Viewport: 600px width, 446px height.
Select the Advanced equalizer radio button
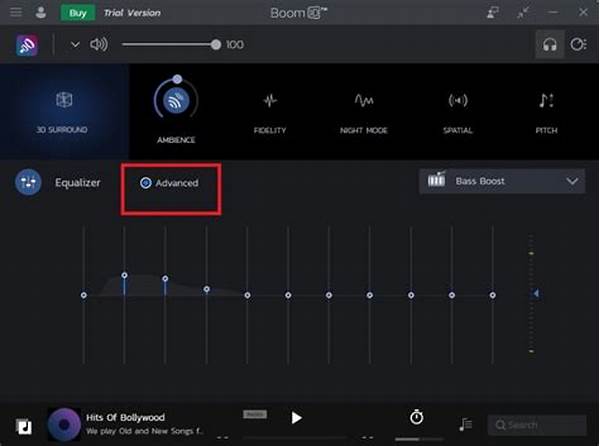146,183
